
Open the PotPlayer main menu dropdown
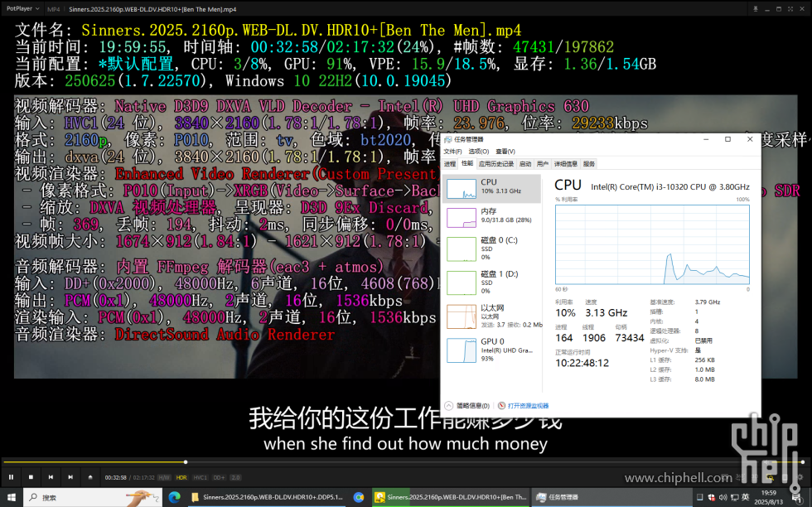coord(23,9)
